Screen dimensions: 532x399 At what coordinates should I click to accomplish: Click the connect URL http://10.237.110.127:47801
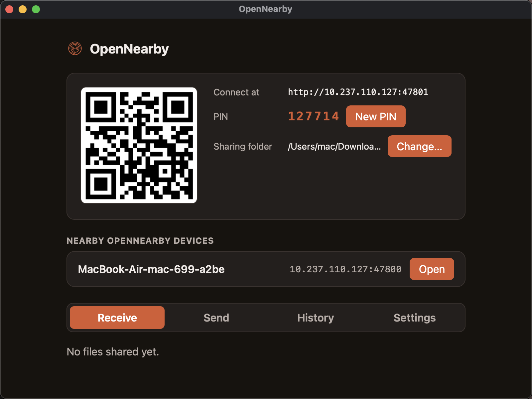(x=358, y=92)
